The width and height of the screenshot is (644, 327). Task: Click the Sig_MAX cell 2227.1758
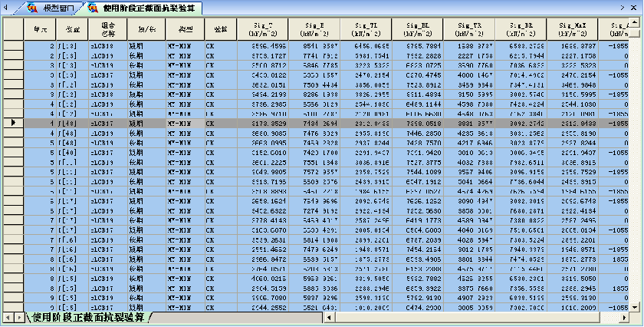572,56
